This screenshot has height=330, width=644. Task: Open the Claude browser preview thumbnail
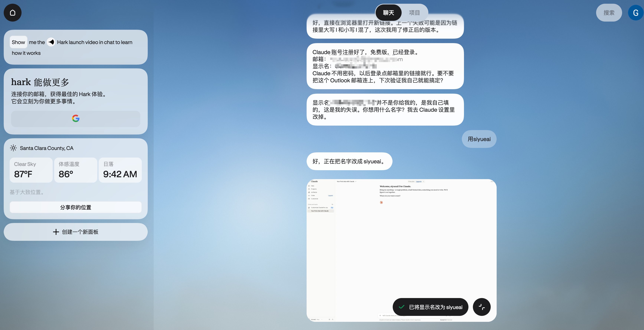401,250
